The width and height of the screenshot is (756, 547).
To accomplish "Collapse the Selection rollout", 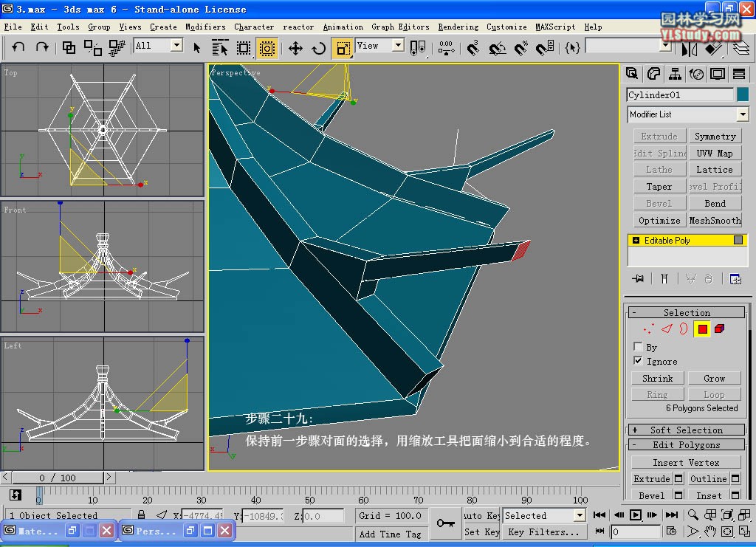I will [687, 312].
